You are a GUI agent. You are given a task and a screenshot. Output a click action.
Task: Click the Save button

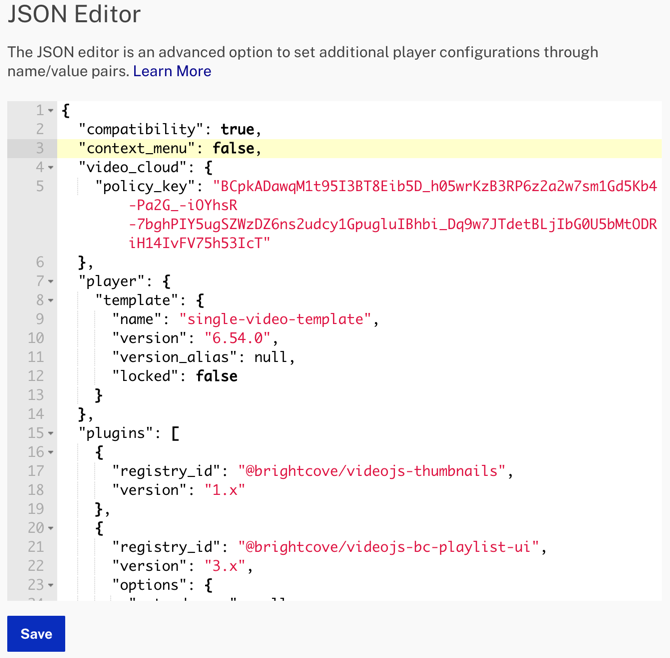[36, 634]
